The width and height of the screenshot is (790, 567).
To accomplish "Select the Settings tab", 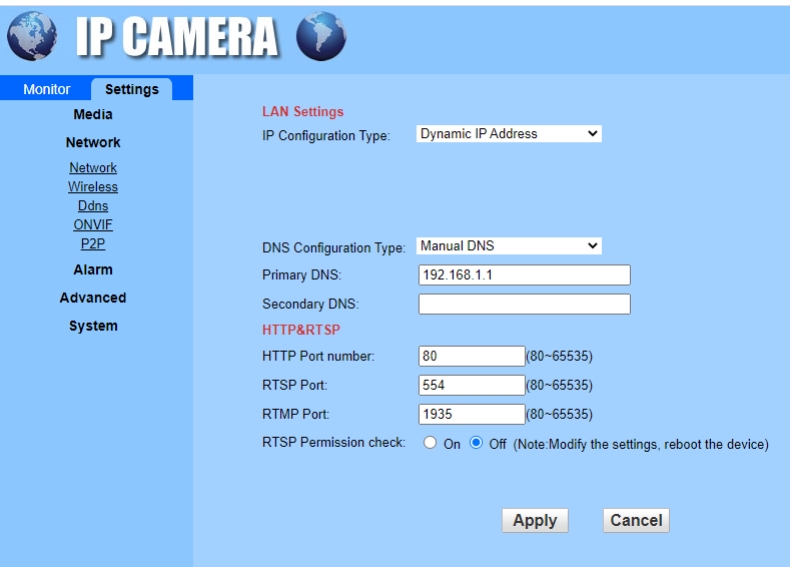I will (131, 89).
